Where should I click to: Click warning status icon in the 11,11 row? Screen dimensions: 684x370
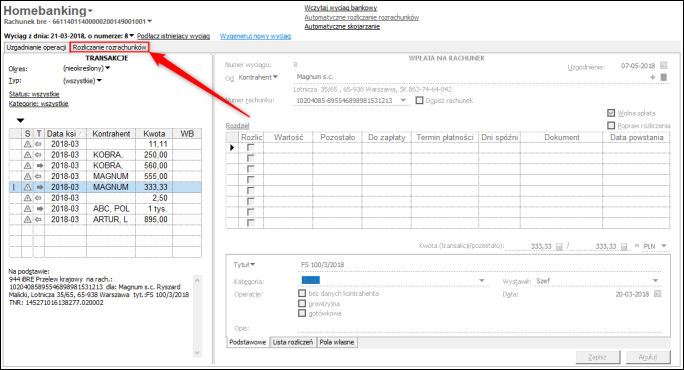[27, 144]
